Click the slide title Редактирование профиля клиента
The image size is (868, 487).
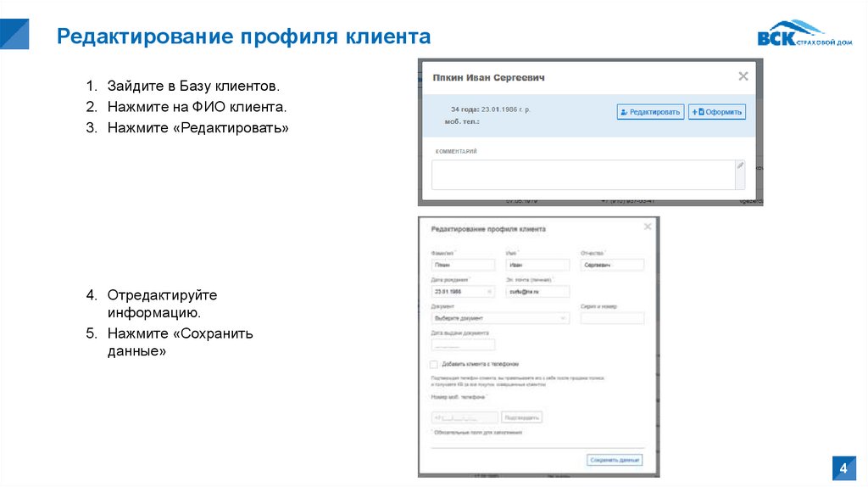click(x=243, y=36)
